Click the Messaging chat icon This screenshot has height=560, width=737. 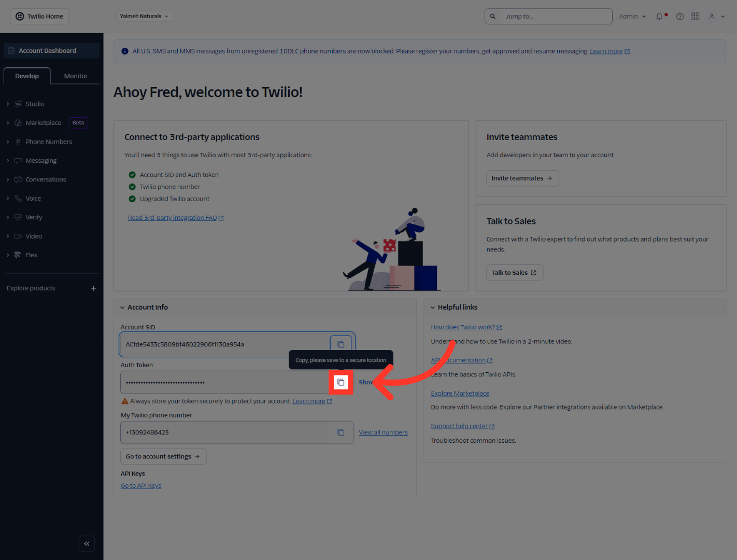click(x=18, y=161)
